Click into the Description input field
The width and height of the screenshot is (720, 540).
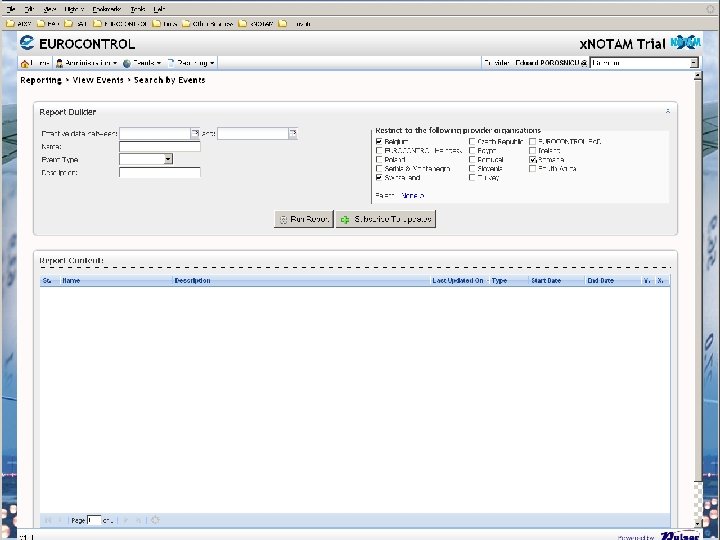click(x=160, y=172)
